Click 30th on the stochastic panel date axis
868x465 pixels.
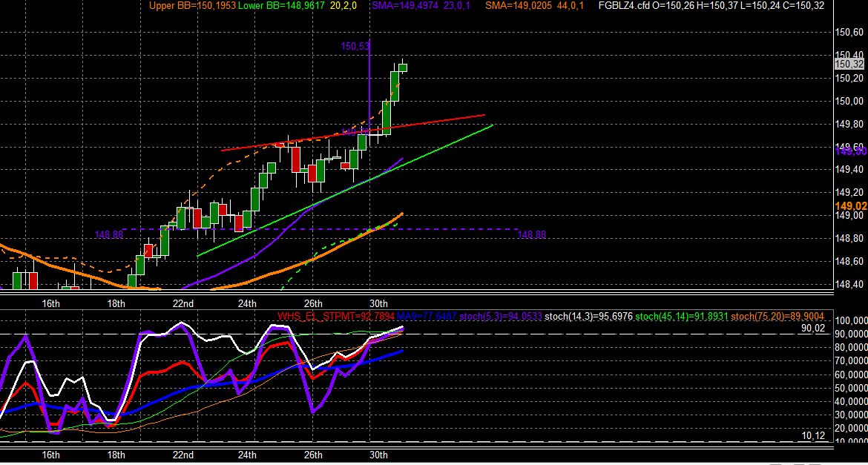pos(378,455)
